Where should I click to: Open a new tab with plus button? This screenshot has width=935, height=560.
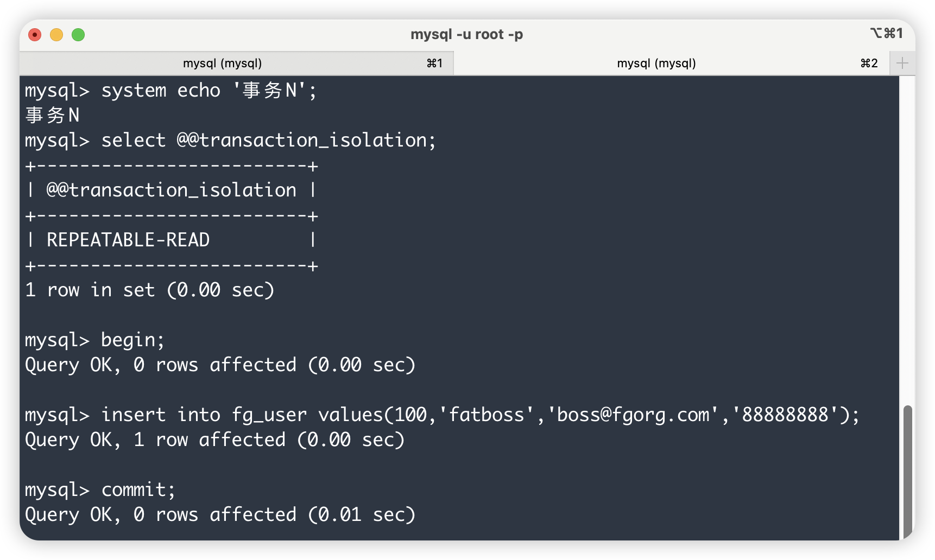click(x=902, y=63)
